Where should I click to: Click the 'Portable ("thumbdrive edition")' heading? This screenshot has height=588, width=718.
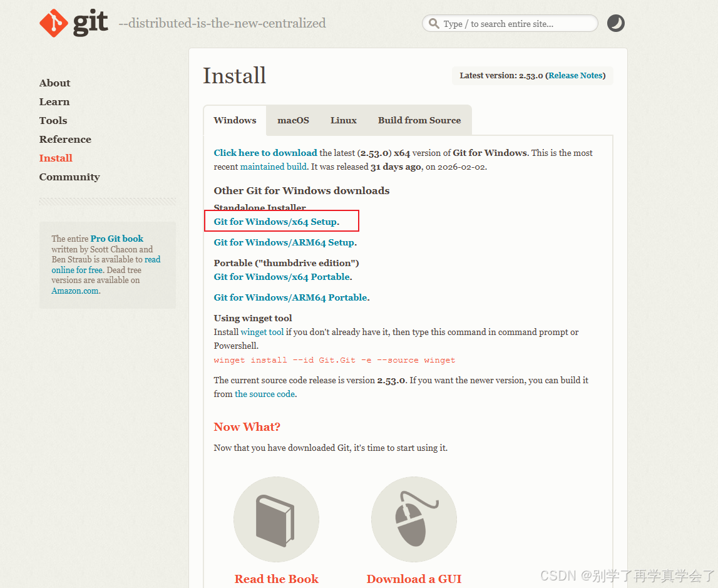286,263
